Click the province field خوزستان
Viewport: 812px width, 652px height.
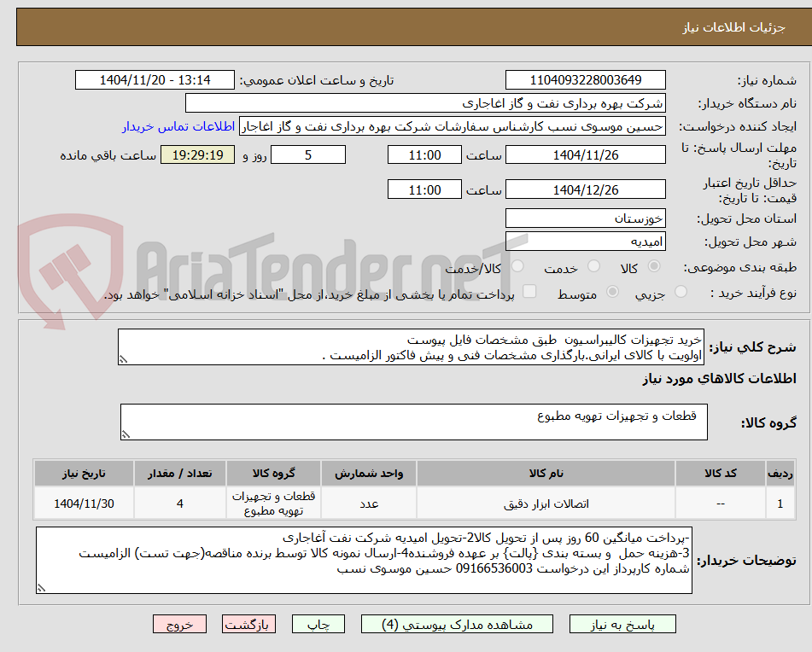coord(585,218)
